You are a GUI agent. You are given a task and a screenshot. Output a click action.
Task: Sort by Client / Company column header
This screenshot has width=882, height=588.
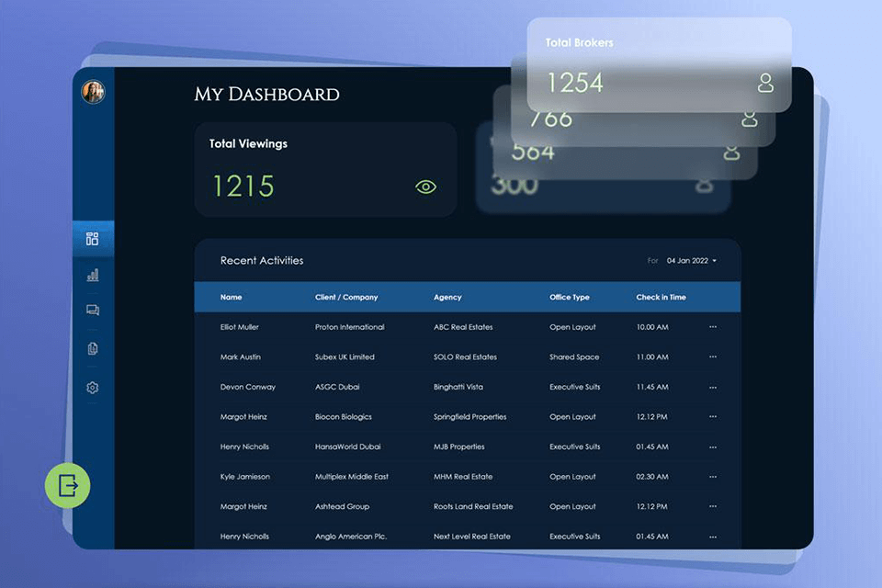point(346,297)
